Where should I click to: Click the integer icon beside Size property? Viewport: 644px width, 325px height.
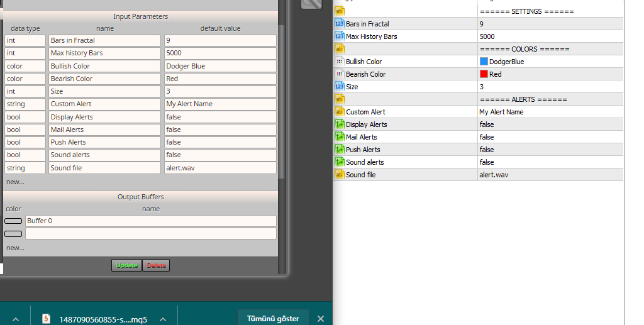(x=339, y=87)
